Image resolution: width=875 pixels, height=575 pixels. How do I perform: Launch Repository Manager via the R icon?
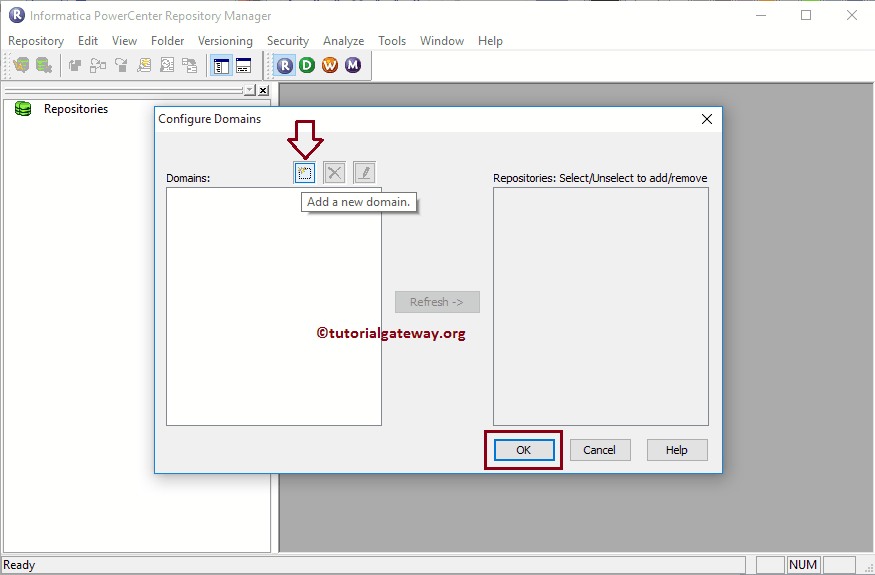285,65
